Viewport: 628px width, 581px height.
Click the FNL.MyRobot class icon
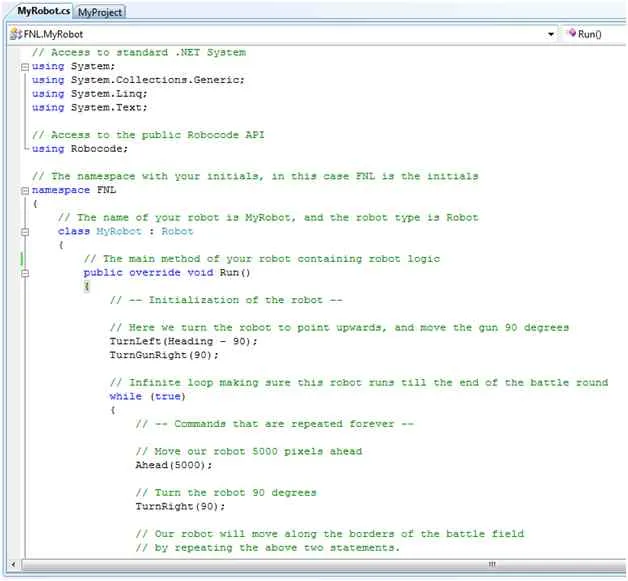click(x=16, y=34)
